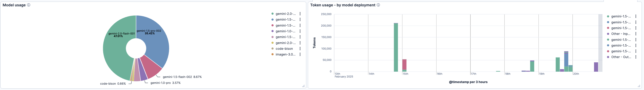Click green color dot of gemini-2.0 in Model usage legend
Screen dimensions: 644x90
tap(273, 14)
